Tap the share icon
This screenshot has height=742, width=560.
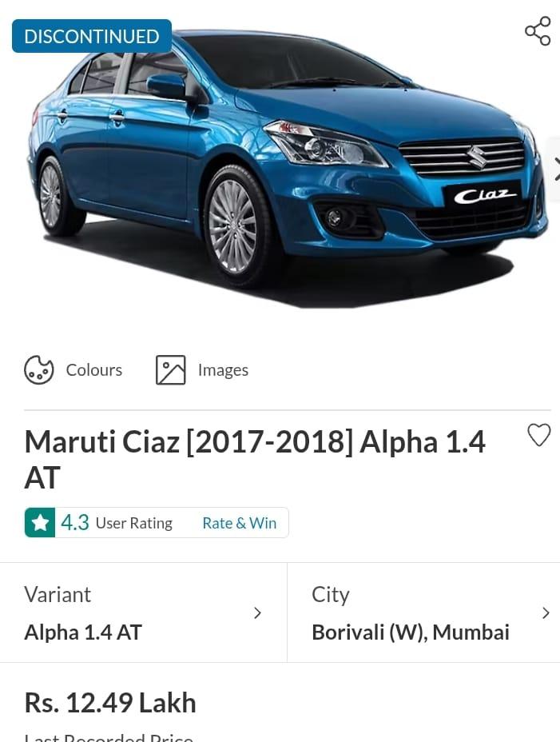pyautogui.click(x=538, y=30)
